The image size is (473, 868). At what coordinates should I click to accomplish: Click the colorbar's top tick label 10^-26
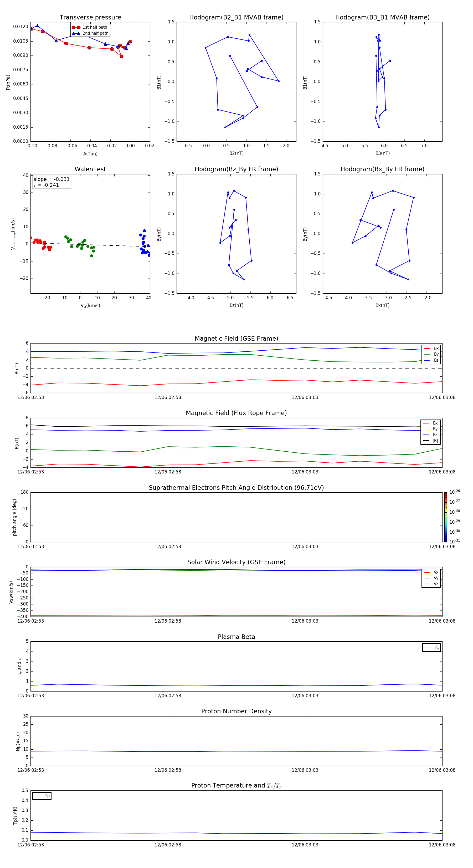[455, 492]
